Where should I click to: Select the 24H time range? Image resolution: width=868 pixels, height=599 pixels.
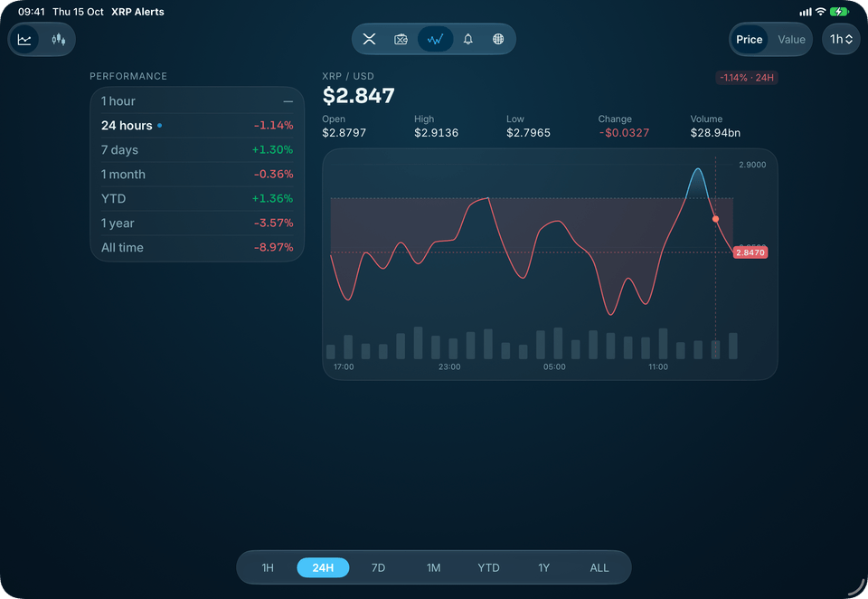coord(323,567)
